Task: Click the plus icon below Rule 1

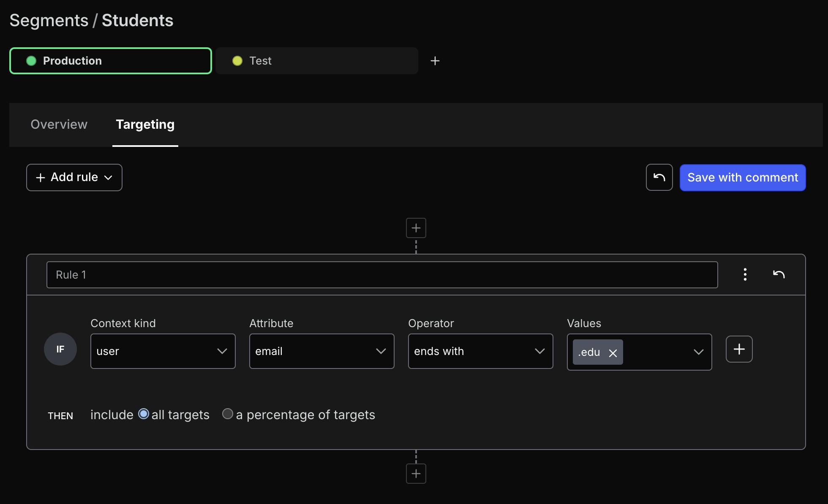Action: [x=416, y=473]
